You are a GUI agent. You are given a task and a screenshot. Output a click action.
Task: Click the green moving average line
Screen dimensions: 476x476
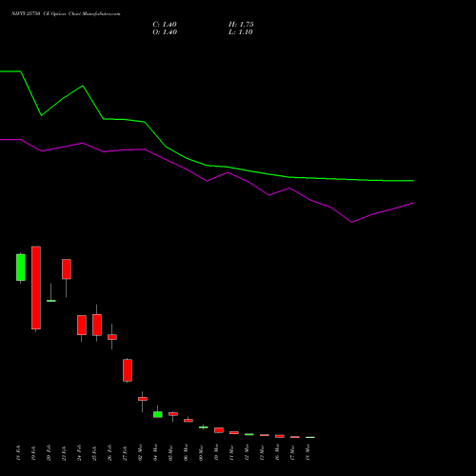207,165
